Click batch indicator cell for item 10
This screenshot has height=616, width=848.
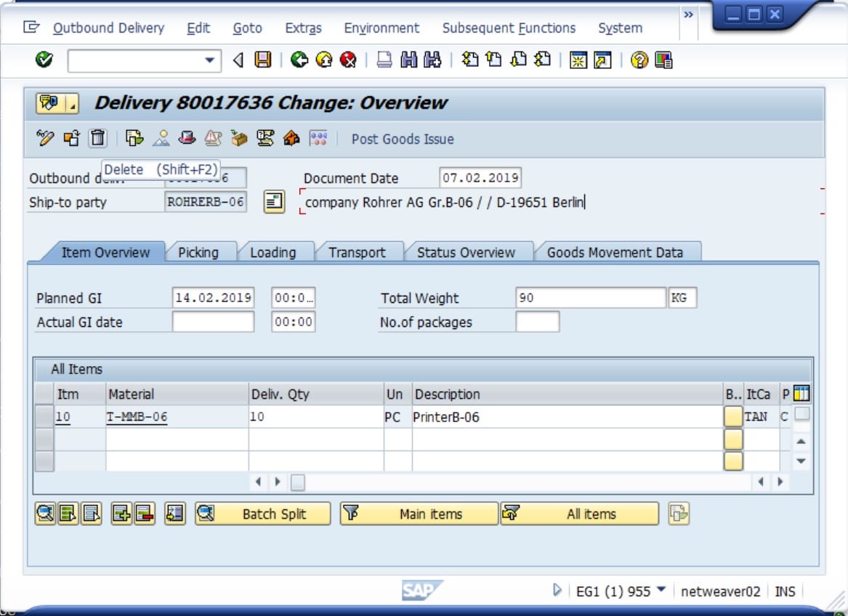732,416
